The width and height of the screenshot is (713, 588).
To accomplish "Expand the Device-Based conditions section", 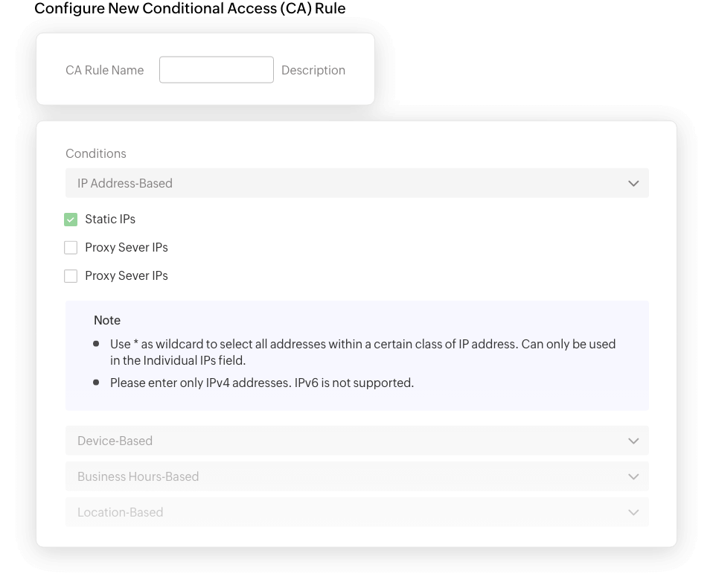I will 633,441.
